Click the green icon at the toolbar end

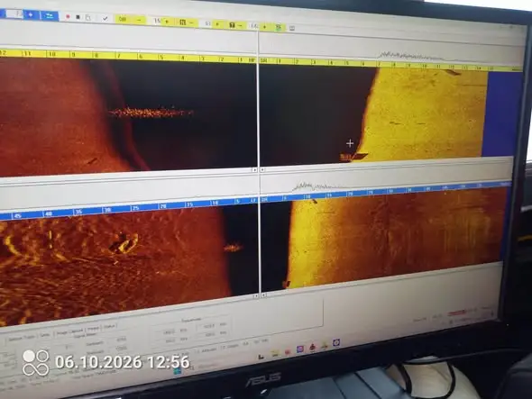[x=279, y=27]
